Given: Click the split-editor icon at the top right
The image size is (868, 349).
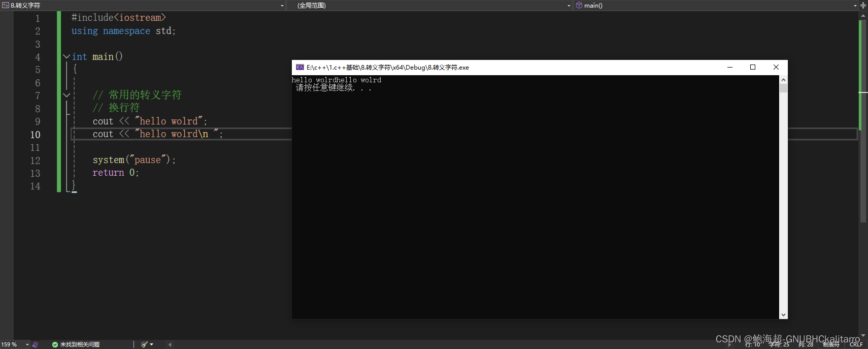Looking at the screenshot, I should click(x=863, y=5).
